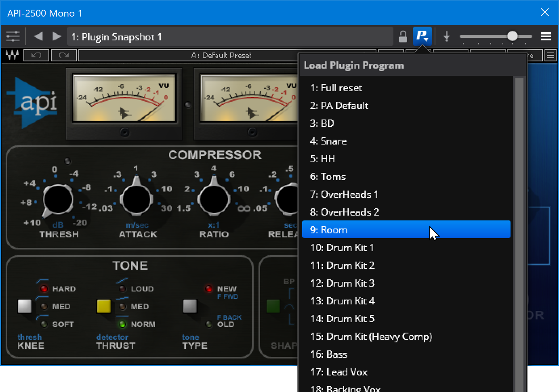This screenshot has height=392, width=559.
Task: Load the Drum Kit 4 program
Action: pos(406,301)
